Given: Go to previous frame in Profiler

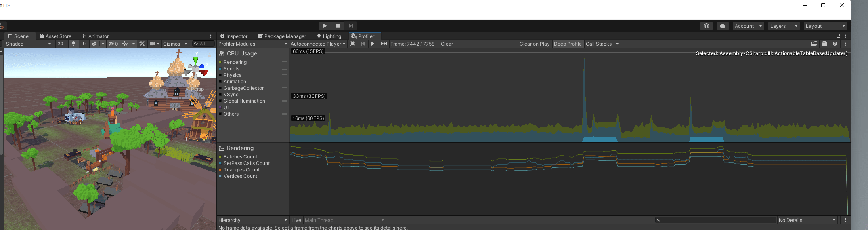Looking at the screenshot, I should 363,44.
